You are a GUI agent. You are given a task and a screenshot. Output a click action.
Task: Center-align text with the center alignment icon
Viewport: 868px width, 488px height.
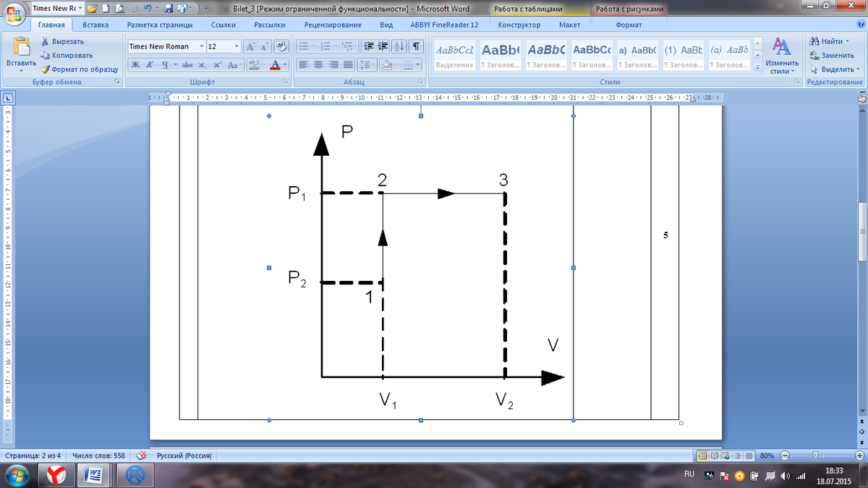click(318, 64)
